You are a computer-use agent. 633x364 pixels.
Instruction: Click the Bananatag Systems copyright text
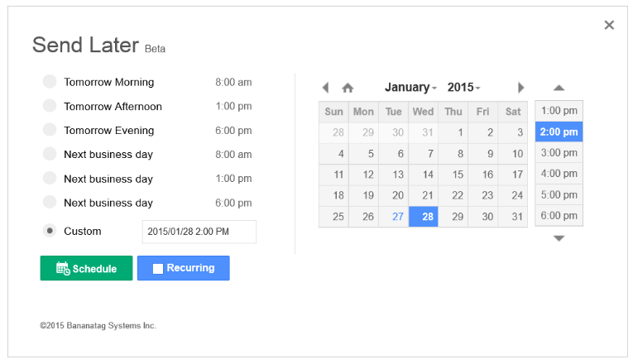click(x=98, y=326)
